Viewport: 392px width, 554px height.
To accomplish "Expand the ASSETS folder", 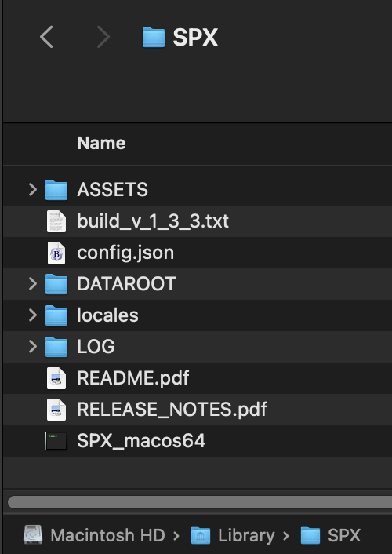I will 33,189.
